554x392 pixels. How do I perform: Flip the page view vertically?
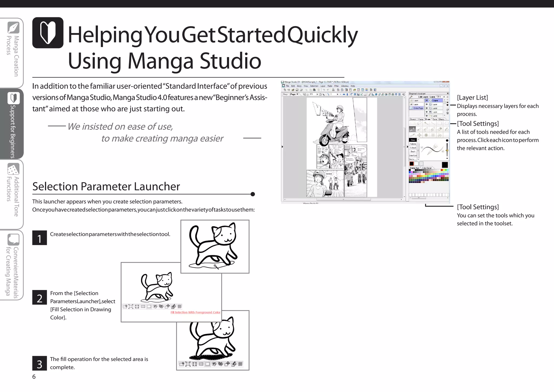(x=347, y=94)
